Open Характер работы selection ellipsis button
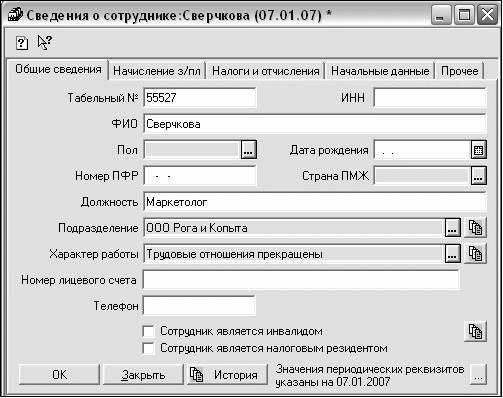This screenshot has width=503, height=398. tap(453, 254)
